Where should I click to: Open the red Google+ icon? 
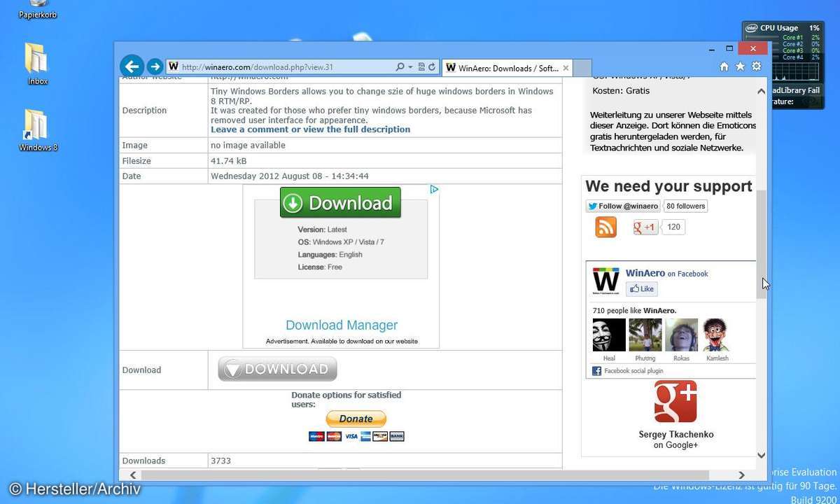(x=675, y=402)
